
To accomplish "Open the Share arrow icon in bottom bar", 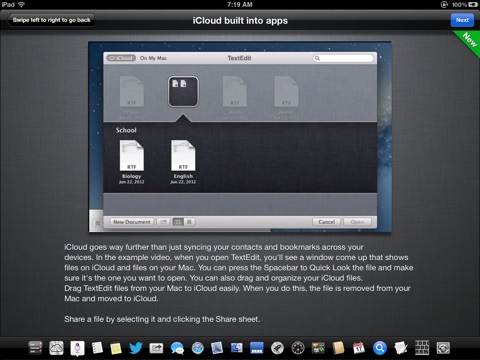I will (x=156, y=348).
